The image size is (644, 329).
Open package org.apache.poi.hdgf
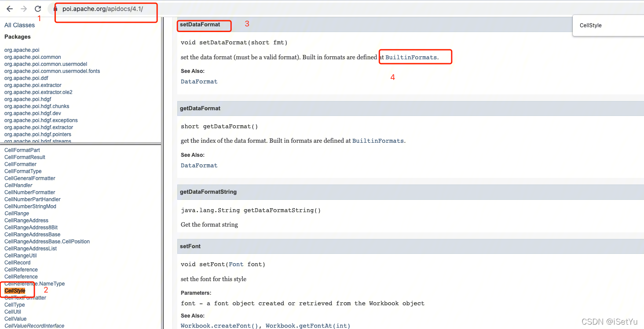28,99
